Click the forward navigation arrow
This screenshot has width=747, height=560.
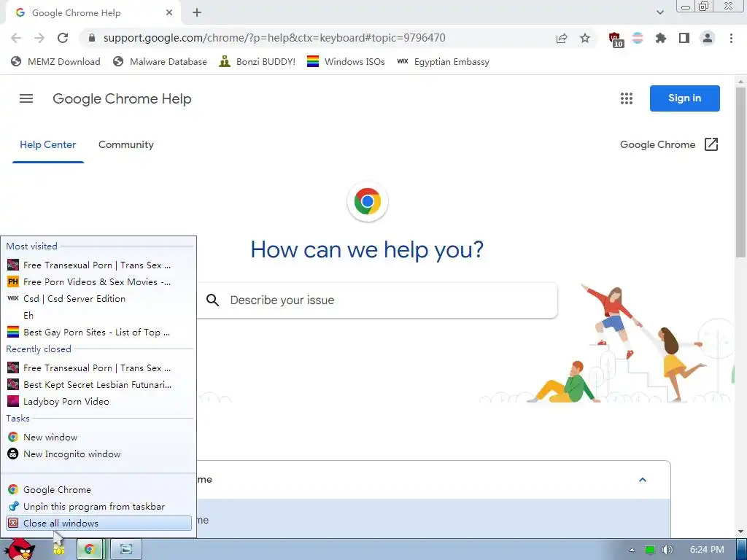39,38
